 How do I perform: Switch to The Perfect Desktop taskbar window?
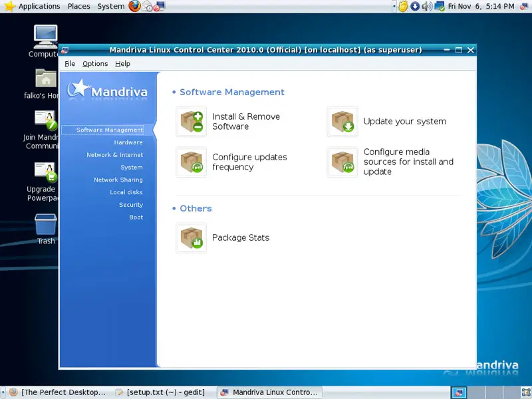tap(58, 392)
